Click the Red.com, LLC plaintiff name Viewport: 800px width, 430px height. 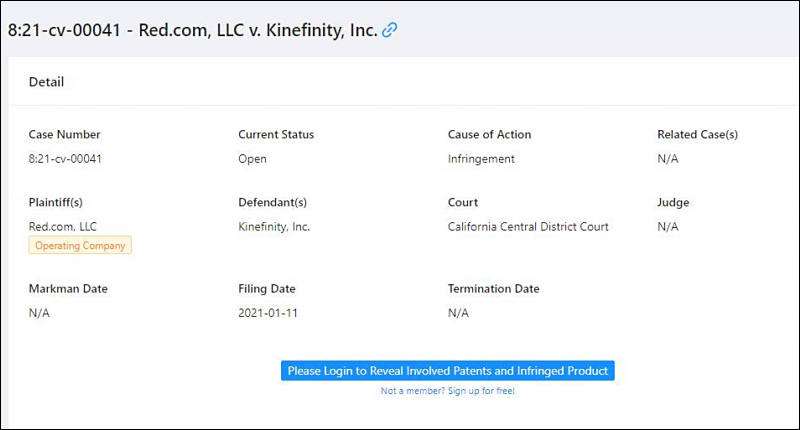62,226
